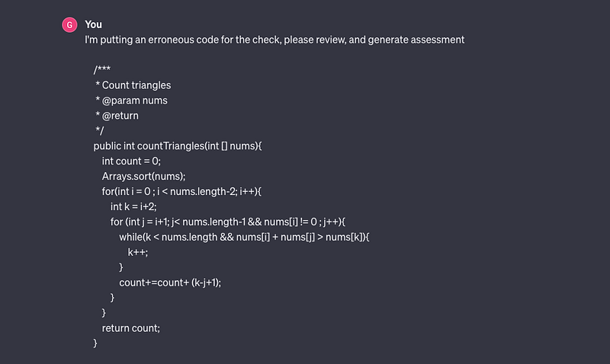This screenshot has height=364, width=610.
Task: Click the "return count;" line
Action: pos(130,328)
